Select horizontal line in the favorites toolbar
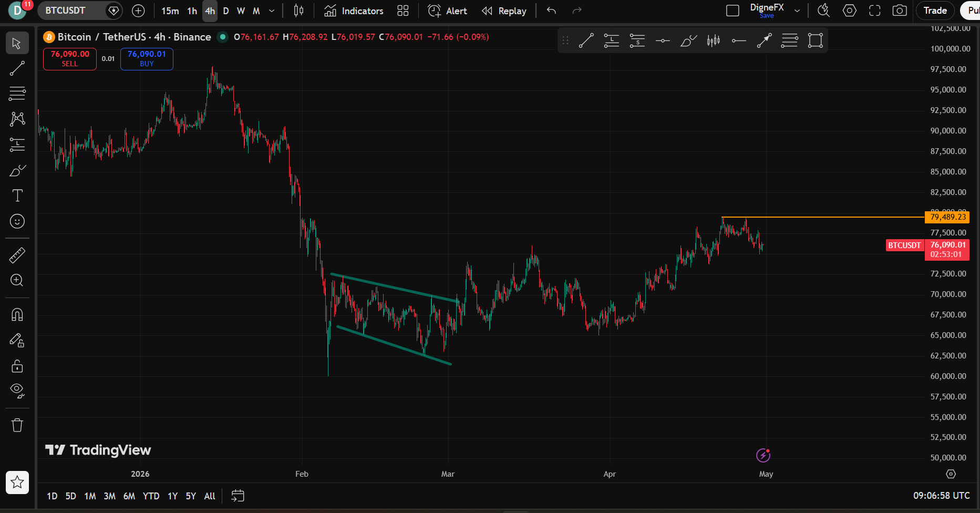 663,40
